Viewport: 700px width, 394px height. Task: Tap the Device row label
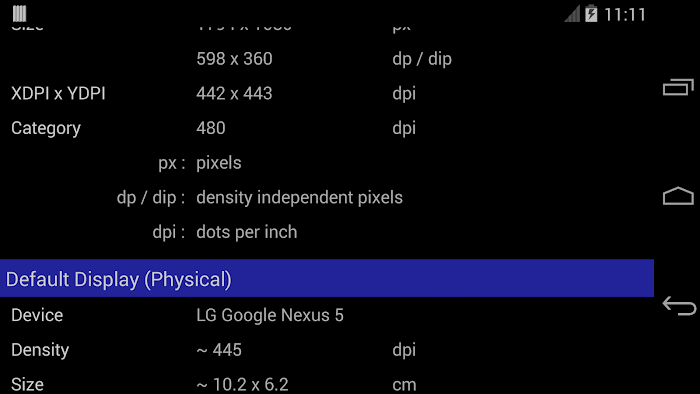tap(37, 315)
